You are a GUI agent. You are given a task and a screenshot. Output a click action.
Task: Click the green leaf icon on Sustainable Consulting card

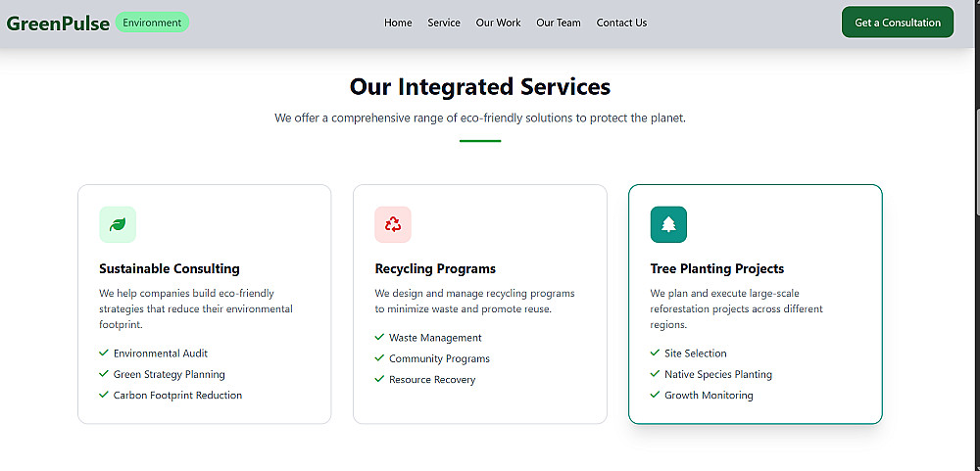[118, 224]
